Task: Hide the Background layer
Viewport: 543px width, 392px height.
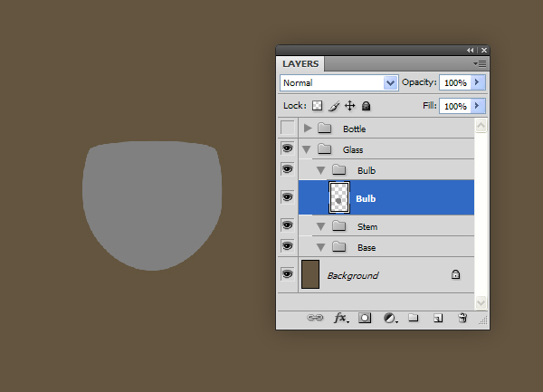Action: (288, 274)
